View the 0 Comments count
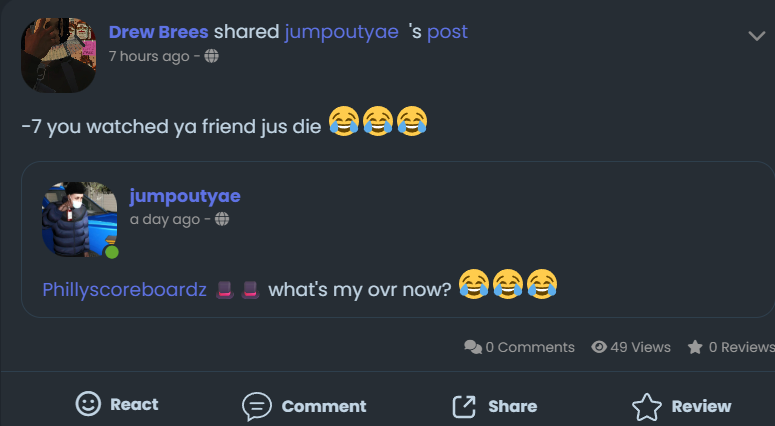The height and width of the screenshot is (426, 775). click(x=529, y=347)
